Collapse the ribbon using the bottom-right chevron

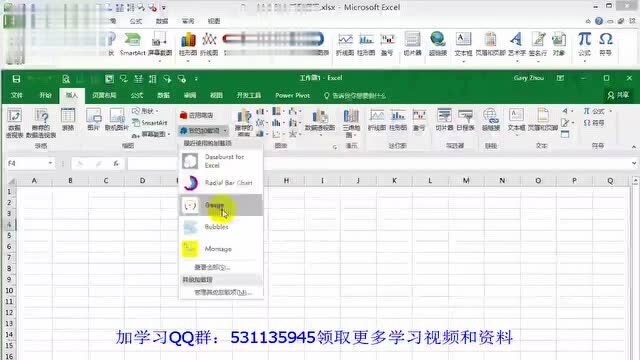[633, 147]
